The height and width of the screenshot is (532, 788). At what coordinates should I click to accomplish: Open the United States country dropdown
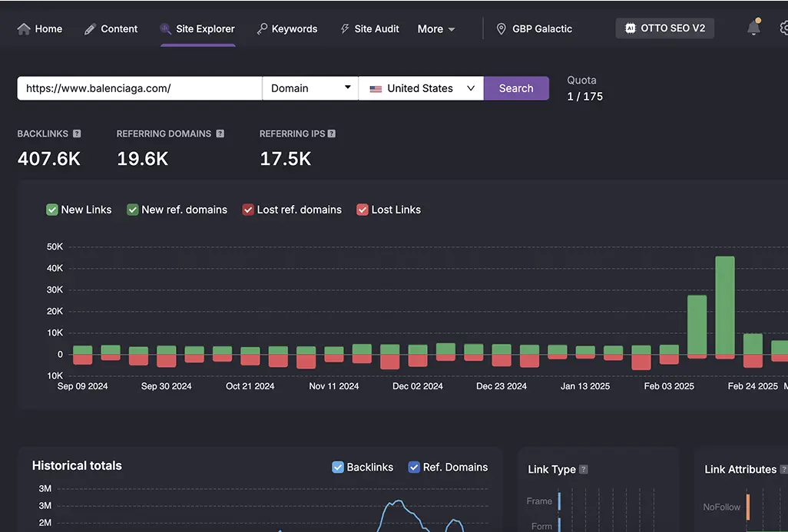pos(421,88)
